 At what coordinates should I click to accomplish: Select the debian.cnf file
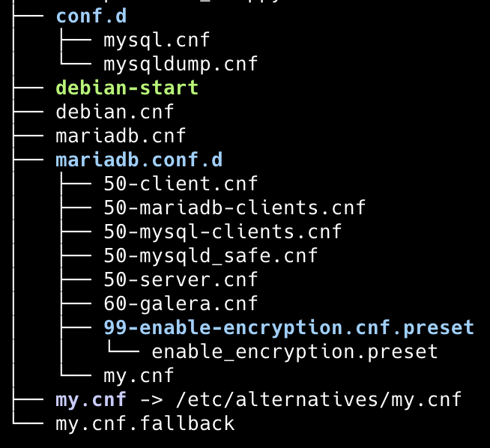(115, 112)
